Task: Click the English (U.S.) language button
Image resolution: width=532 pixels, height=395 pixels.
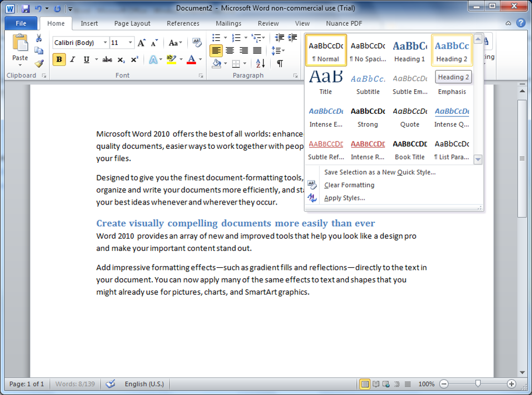Action: [144, 384]
